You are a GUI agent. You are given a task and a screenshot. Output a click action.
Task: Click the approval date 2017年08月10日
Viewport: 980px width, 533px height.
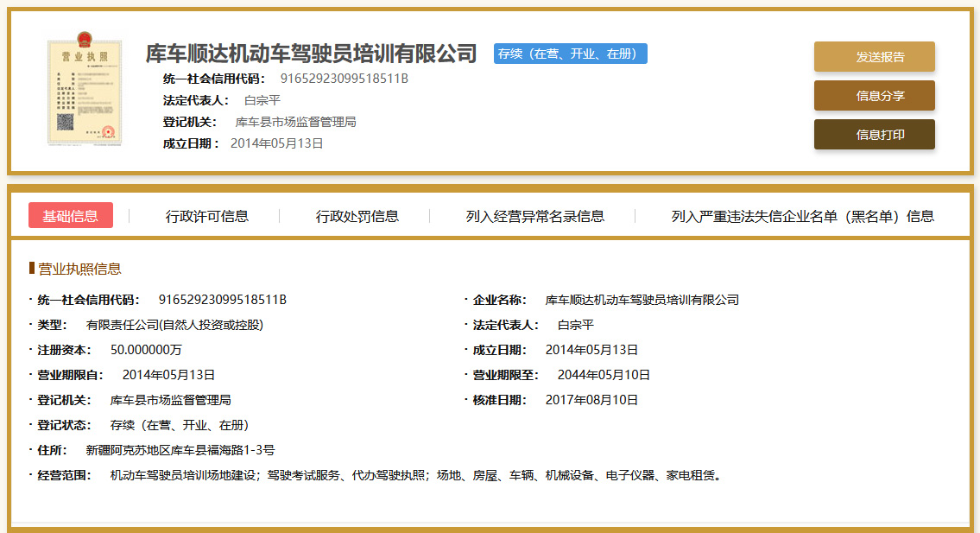pos(591,400)
